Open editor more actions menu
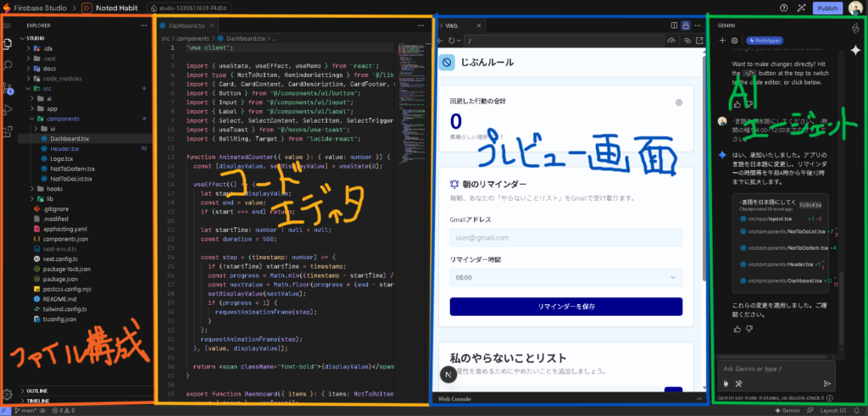 point(420,25)
